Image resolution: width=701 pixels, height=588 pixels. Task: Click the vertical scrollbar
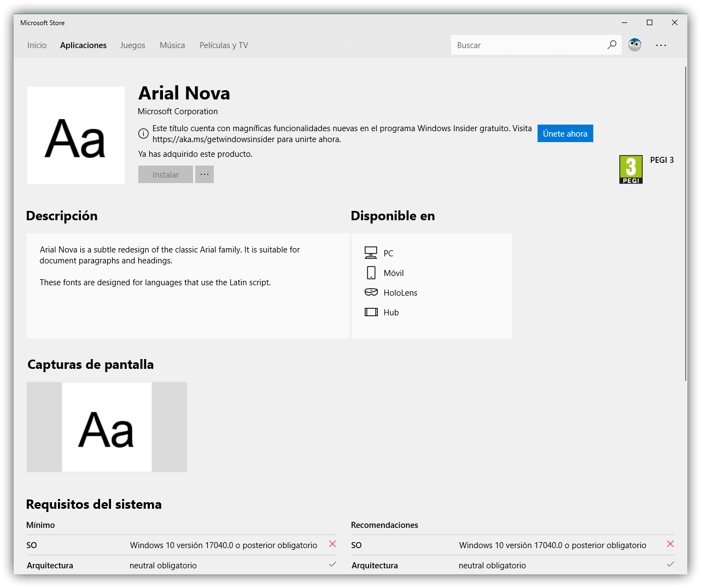pyautogui.click(x=686, y=224)
